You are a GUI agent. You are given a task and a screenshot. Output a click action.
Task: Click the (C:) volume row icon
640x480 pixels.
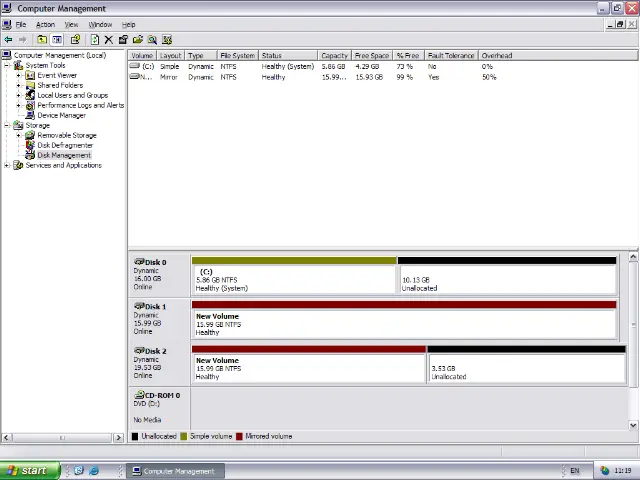tap(135, 66)
